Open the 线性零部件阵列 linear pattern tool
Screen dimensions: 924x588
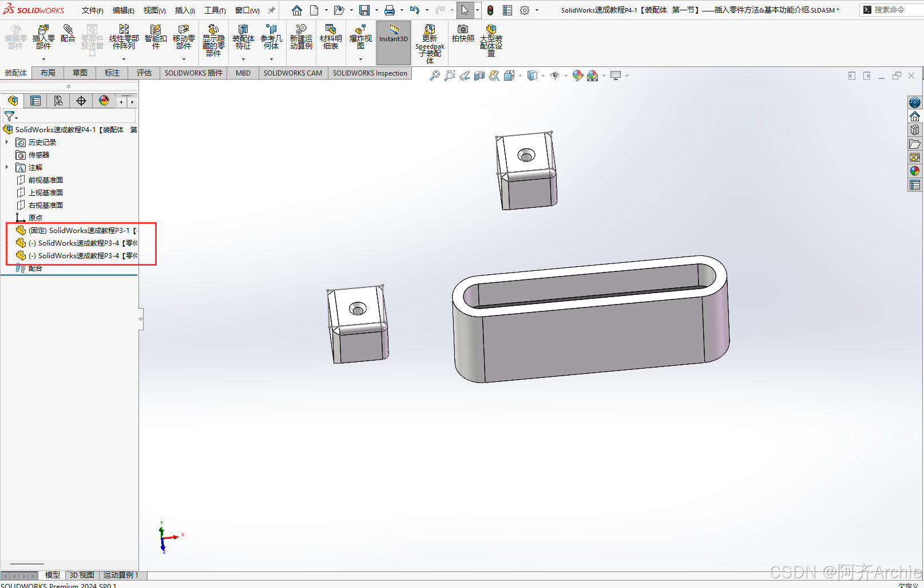[x=124, y=37]
